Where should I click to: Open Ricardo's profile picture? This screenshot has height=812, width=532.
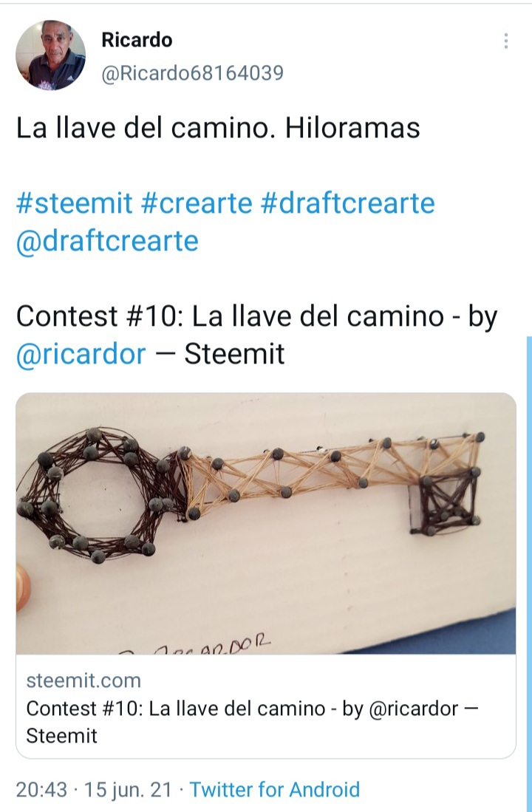[x=51, y=55]
